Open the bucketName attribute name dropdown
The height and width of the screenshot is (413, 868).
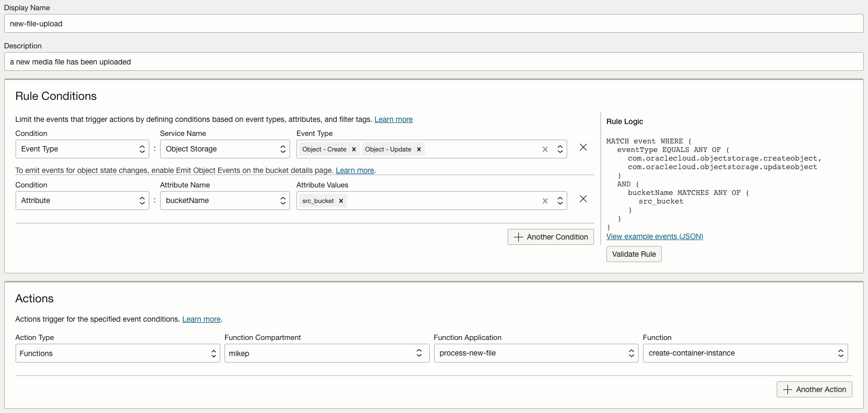coord(225,201)
